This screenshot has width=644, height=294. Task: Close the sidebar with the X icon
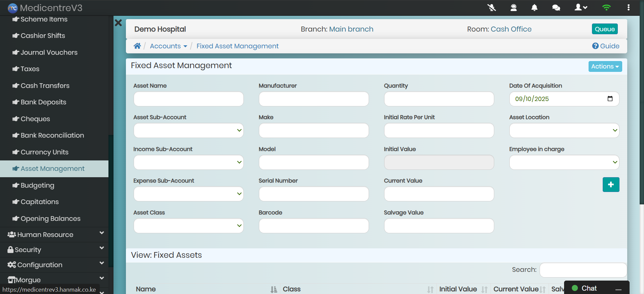pos(118,23)
